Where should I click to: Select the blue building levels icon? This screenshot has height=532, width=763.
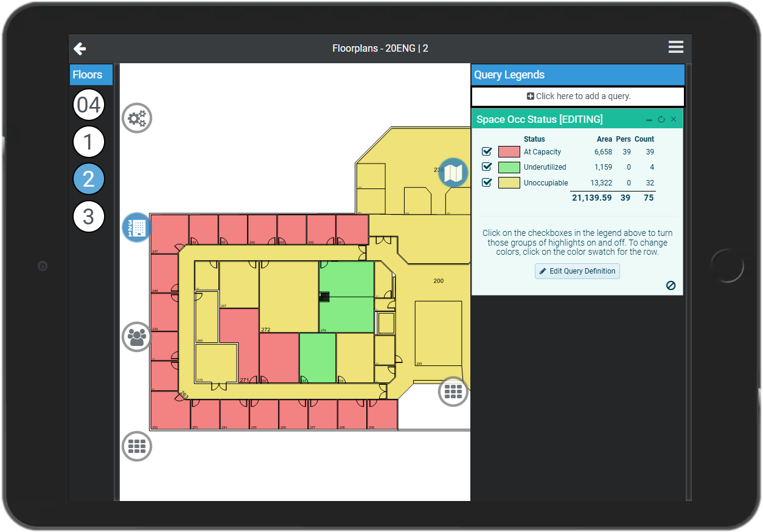coord(136,227)
